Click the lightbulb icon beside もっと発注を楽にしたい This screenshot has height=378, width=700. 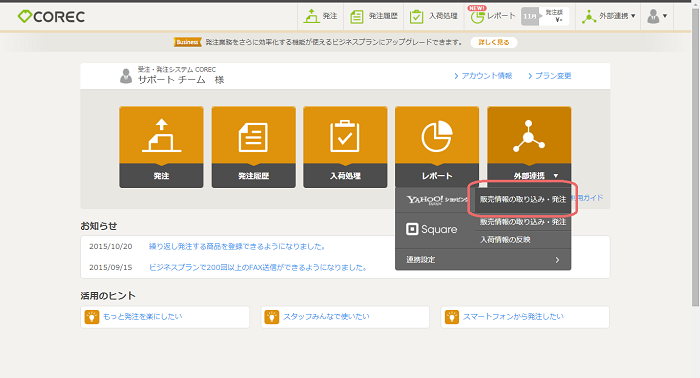point(92,317)
